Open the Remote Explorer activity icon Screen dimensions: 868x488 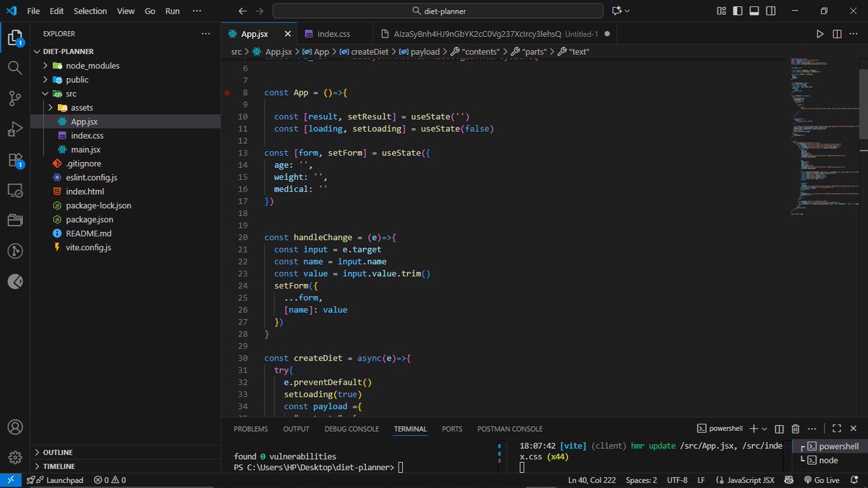[14, 190]
